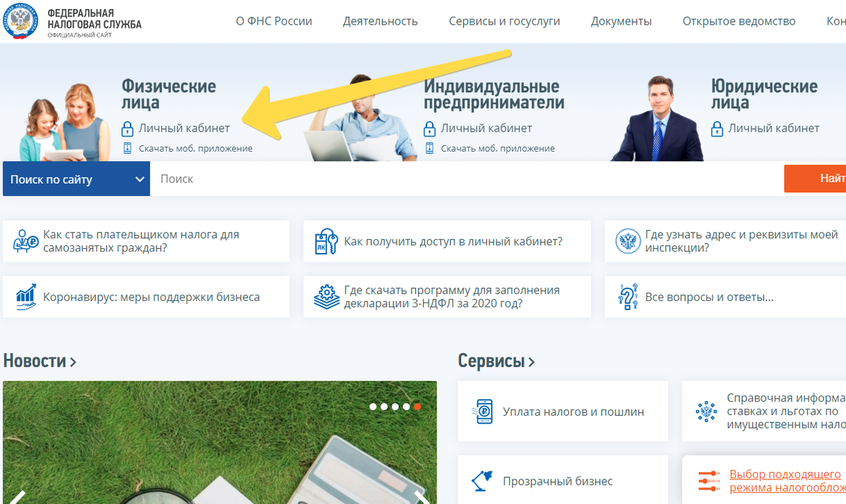The width and height of the screenshot is (846, 504).
Task: Open the Документы menu
Action: coord(621,21)
